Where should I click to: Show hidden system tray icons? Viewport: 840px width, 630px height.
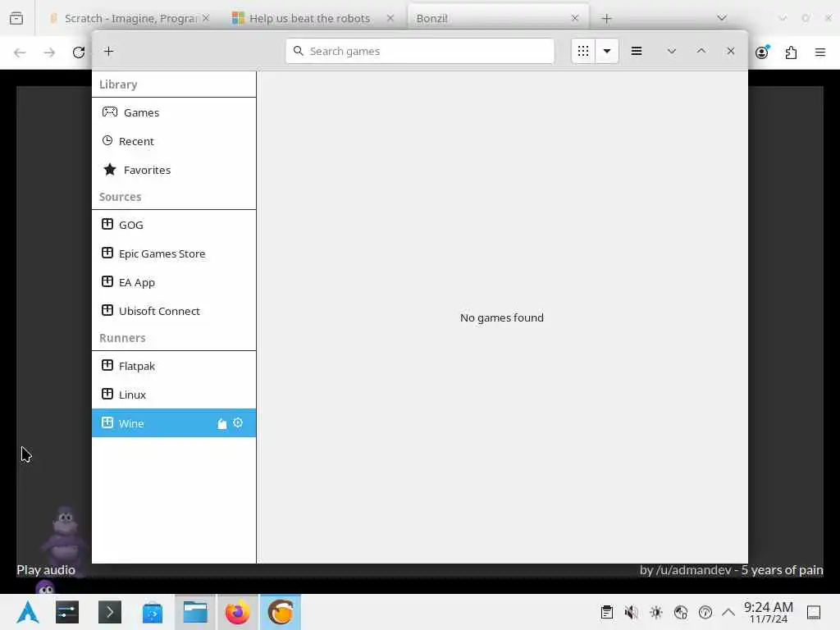pos(728,612)
